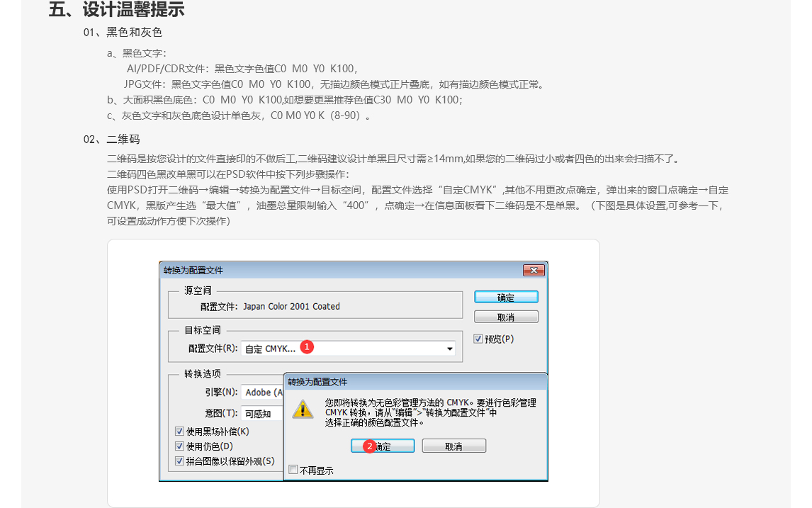Screen dimensions: 812x508
Task: Check the 不再显示 checkbox
Action: 292,469
